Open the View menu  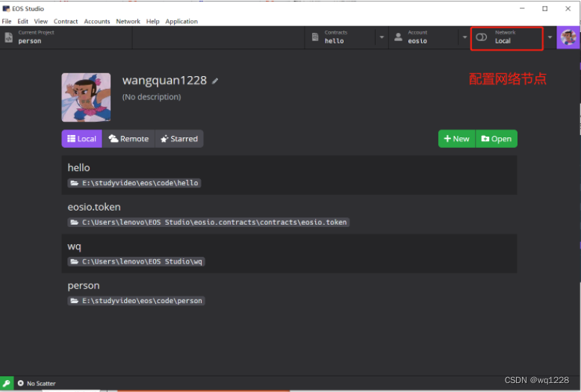[x=41, y=22]
